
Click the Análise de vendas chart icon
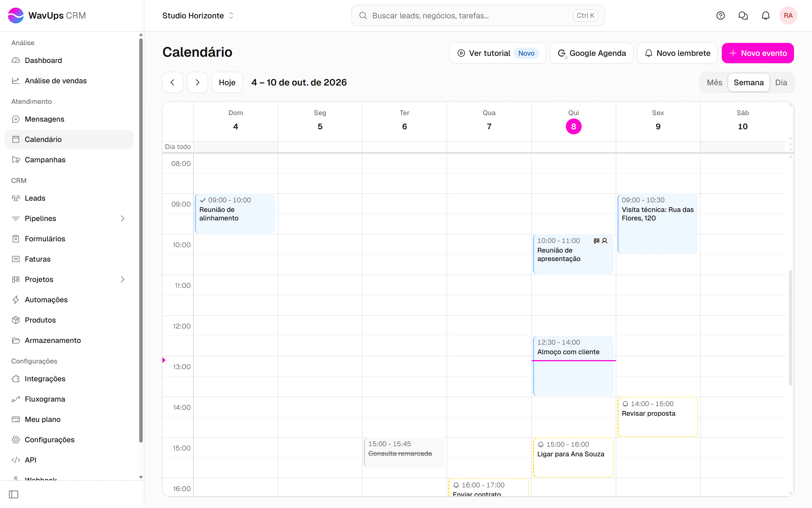click(x=16, y=81)
